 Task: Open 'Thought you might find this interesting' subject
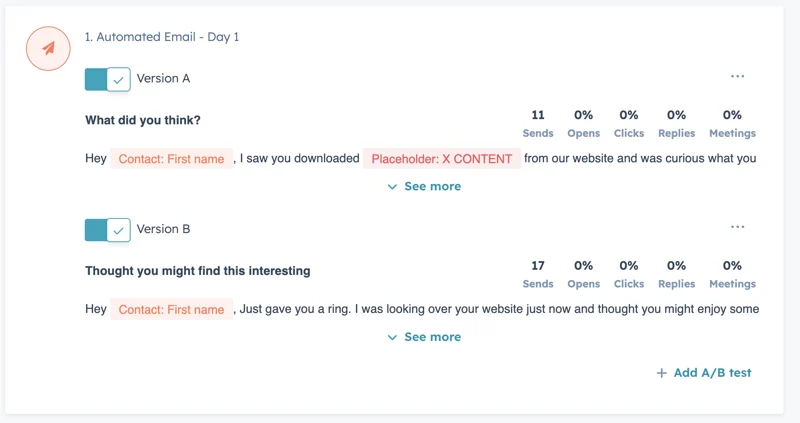[198, 270]
